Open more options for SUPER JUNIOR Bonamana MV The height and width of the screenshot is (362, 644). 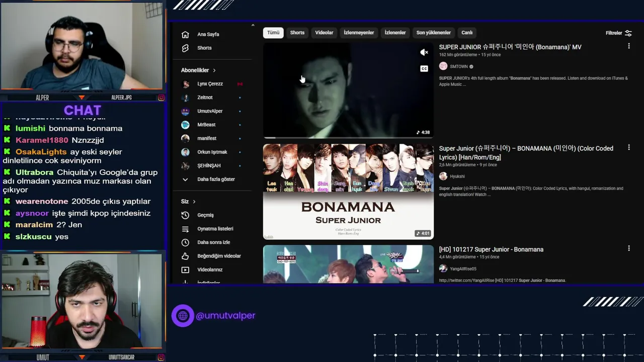coord(628,46)
